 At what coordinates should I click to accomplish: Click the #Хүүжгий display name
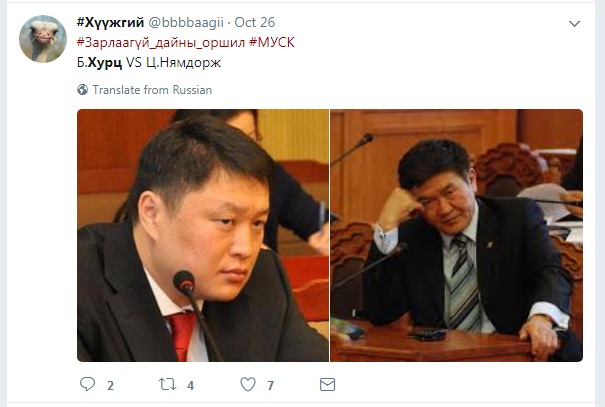tap(110, 22)
